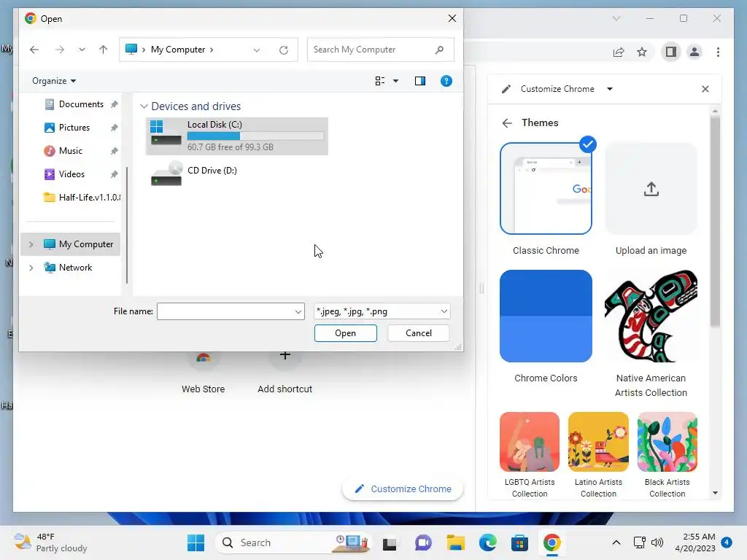The width and height of the screenshot is (747, 560).
Task: Go forward in the Open dialog
Action: pyautogui.click(x=60, y=50)
